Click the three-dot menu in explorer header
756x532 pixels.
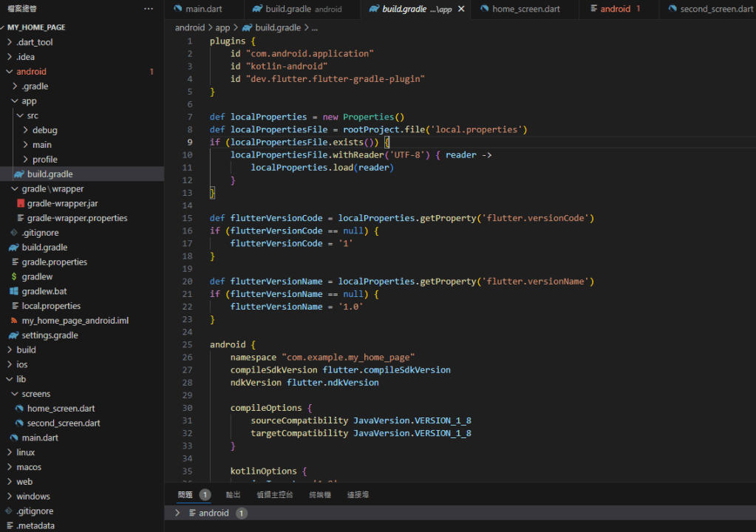(149, 9)
